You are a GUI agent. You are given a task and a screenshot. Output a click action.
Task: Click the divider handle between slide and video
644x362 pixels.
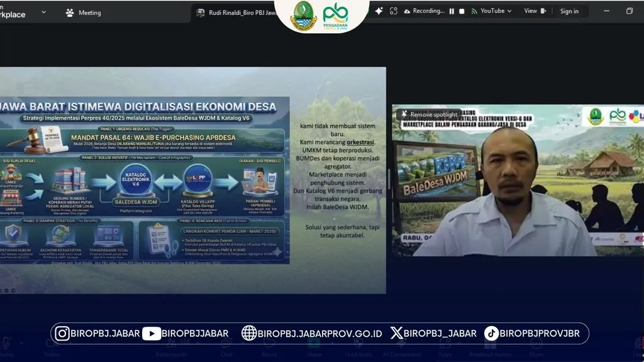pyautogui.click(x=389, y=180)
